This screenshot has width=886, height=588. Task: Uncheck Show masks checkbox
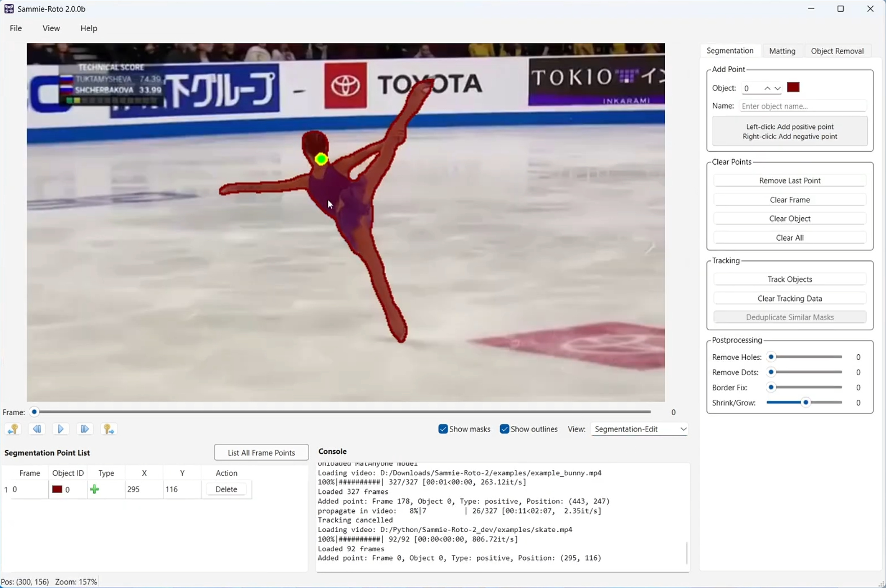click(x=443, y=429)
